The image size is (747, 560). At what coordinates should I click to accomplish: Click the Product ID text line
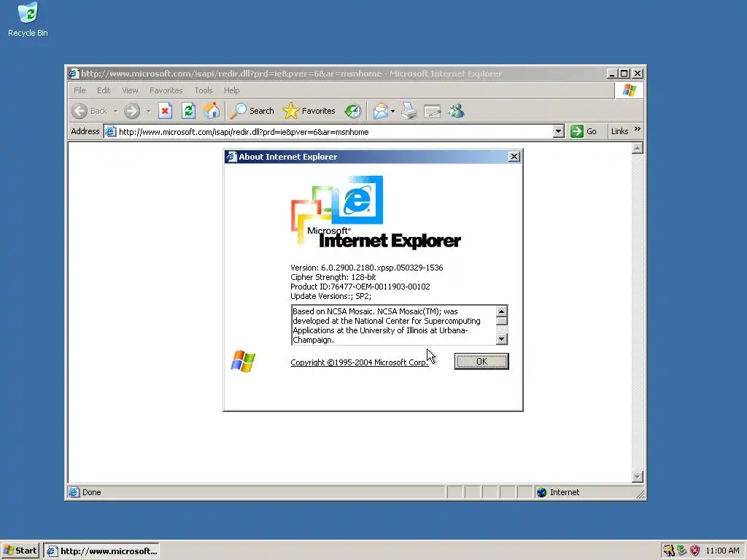(x=360, y=287)
